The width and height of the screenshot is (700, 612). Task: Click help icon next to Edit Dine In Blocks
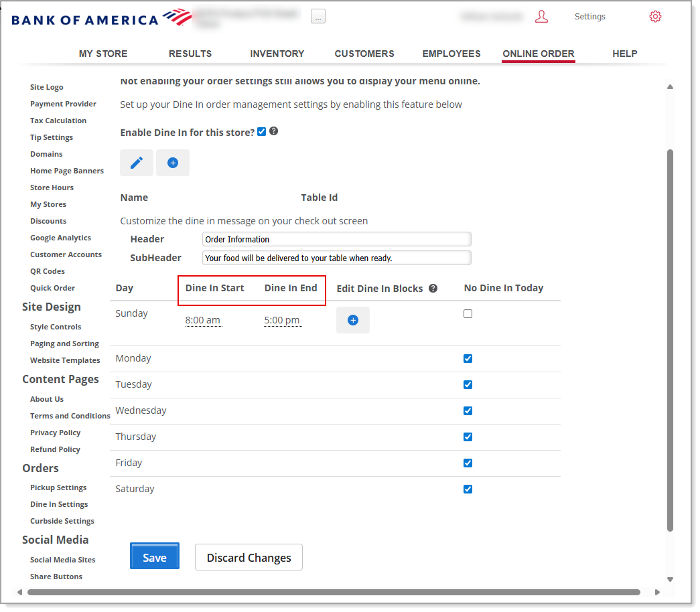tap(433, 288)
